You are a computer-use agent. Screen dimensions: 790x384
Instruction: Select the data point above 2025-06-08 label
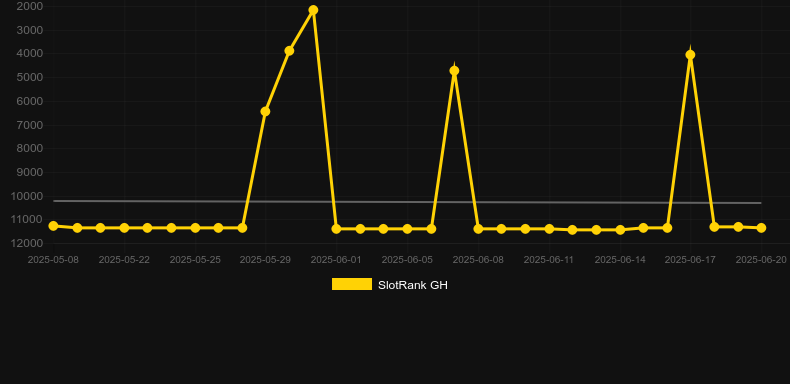pyautogui.click(x=478, y=229)
